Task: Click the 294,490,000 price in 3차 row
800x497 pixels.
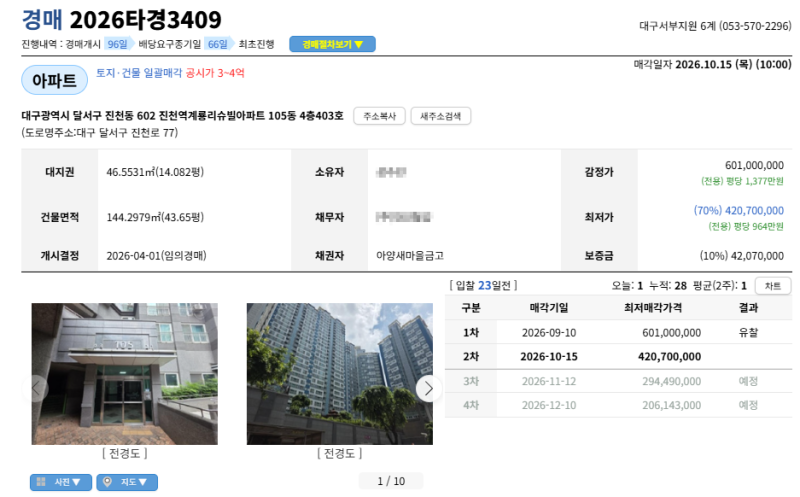Action: pyautogui.click(x=671, y=381)
